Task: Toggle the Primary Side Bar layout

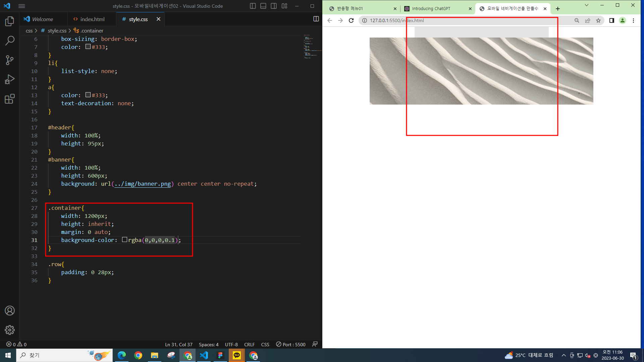Action: (x=253, y=6)
